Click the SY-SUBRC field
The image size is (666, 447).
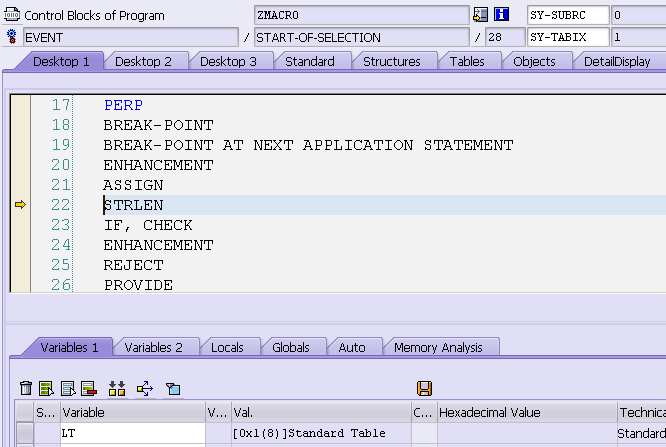[568, 15]
